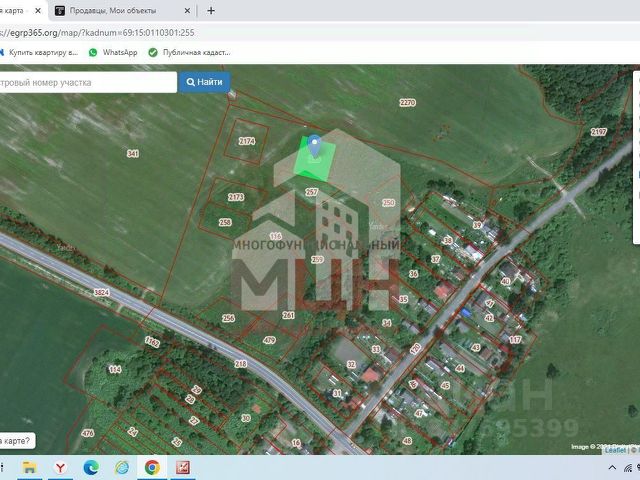Focus the cadastral number search field
640x480 pixels.
click(x=88, y=82)
